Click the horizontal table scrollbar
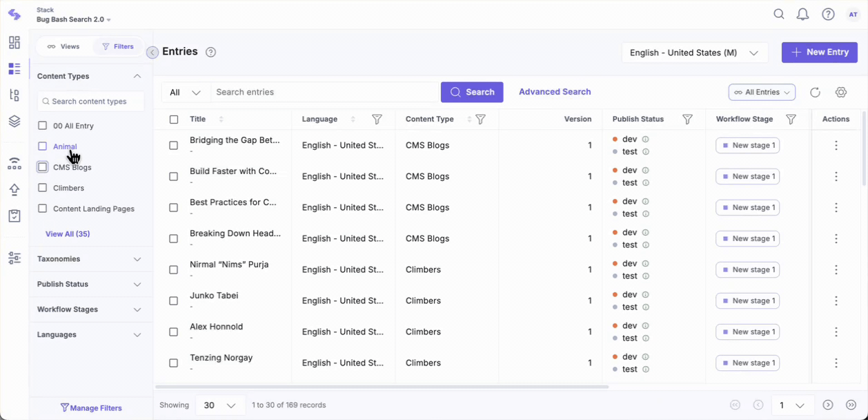This screenshot has height=420, width=868. coord(382,387)
